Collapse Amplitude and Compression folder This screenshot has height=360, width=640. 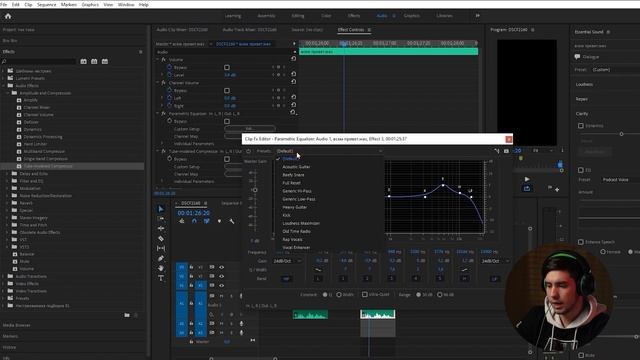7,93
